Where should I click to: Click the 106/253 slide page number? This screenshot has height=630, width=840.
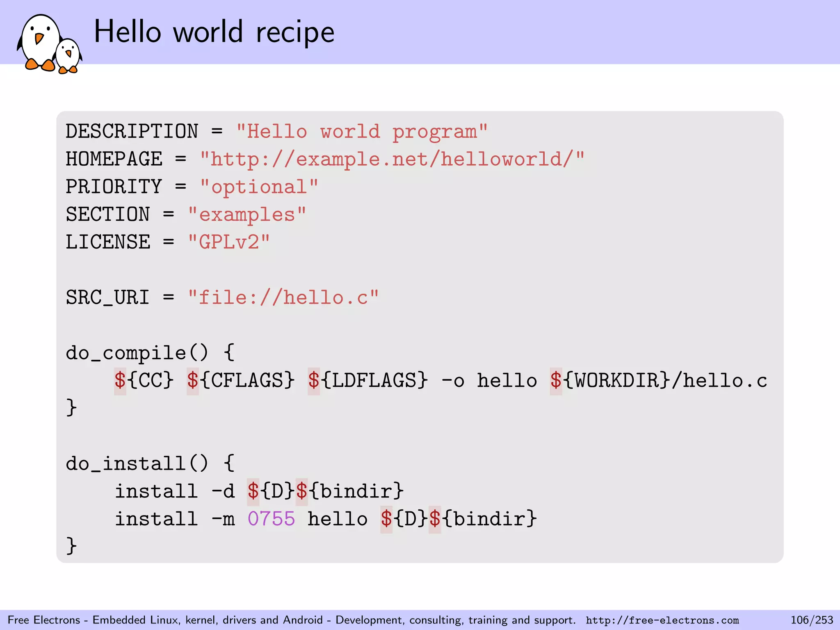812,620
